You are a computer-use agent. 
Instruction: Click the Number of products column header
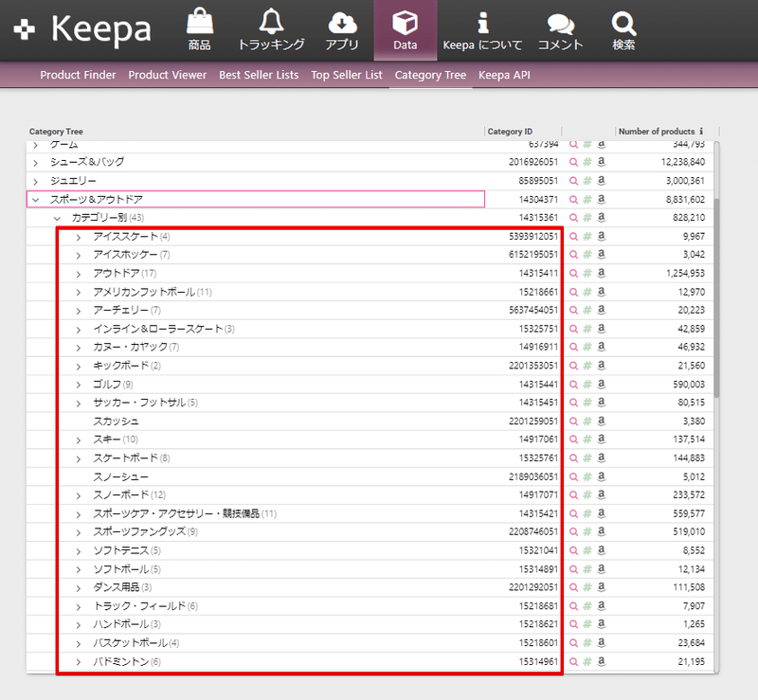coord(657,132)
